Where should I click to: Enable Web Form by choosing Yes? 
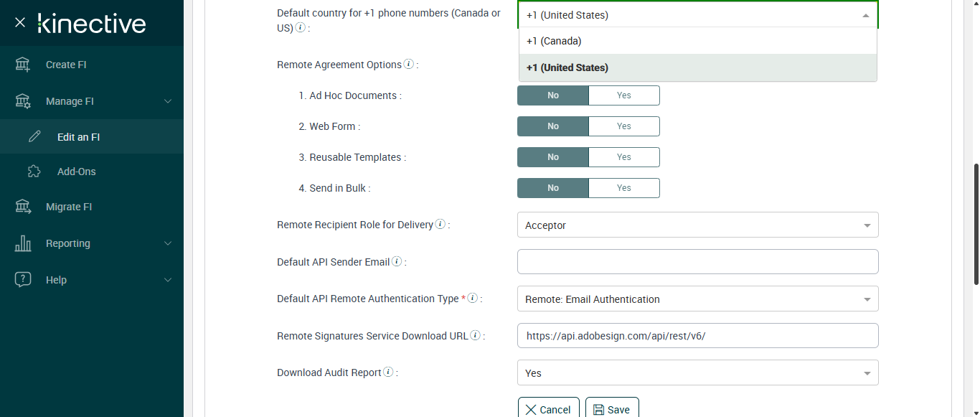[x=623, y=126]
